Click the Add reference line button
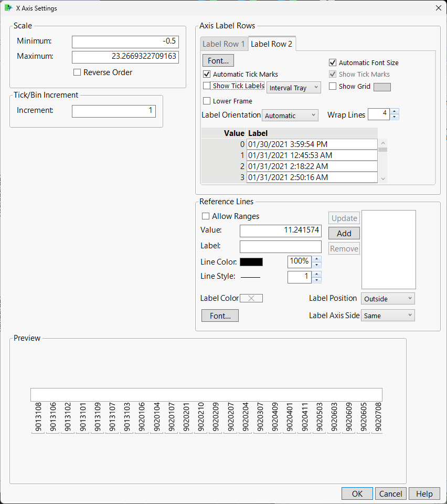The image size is (447, 504). tap(344, 233)
